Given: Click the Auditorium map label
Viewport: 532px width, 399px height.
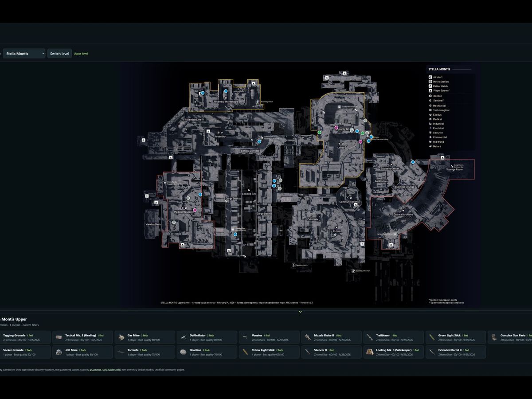Looking at the screenshot, I should 381,181.
